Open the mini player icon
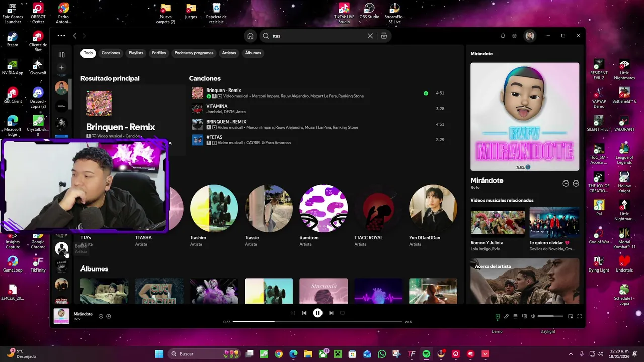The height and width of the screenshot is (362, 644). [570, 316]
